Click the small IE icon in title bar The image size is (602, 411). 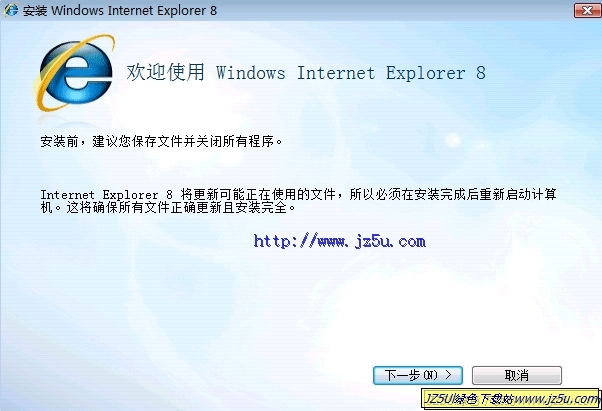(10, 10)
